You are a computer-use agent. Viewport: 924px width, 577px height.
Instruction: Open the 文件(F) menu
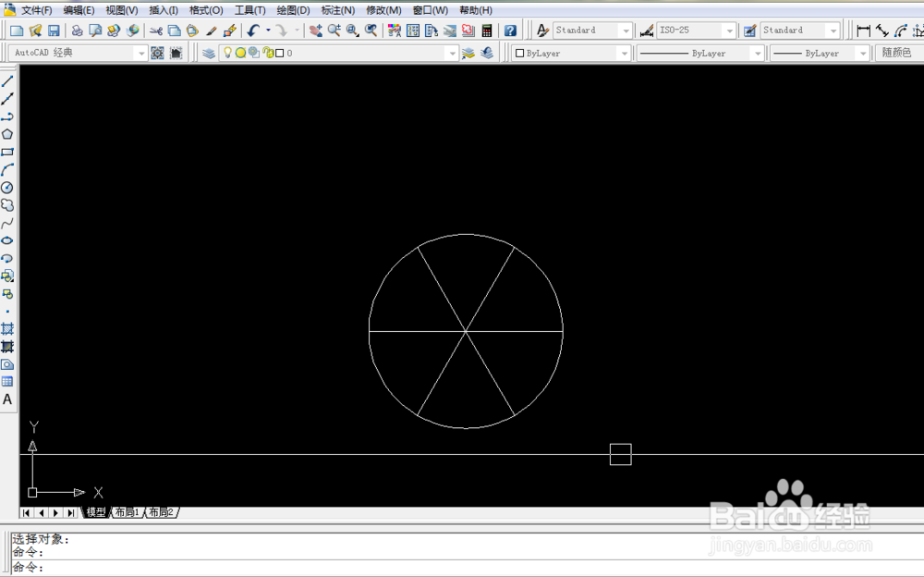pos(37,10)
